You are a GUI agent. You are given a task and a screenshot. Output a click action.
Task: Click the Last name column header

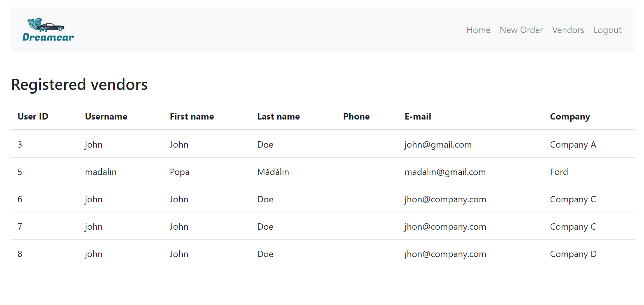[x=278, y=117]
